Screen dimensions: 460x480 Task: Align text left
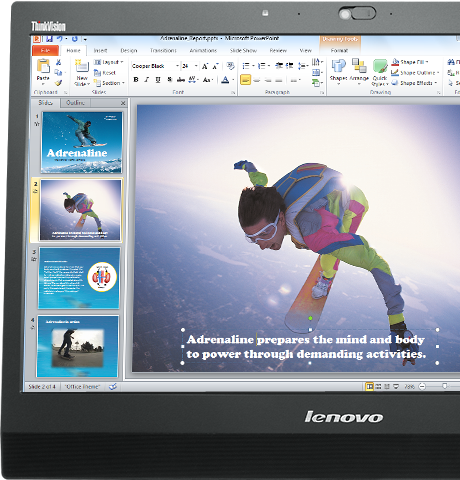[x=245, y=80]
